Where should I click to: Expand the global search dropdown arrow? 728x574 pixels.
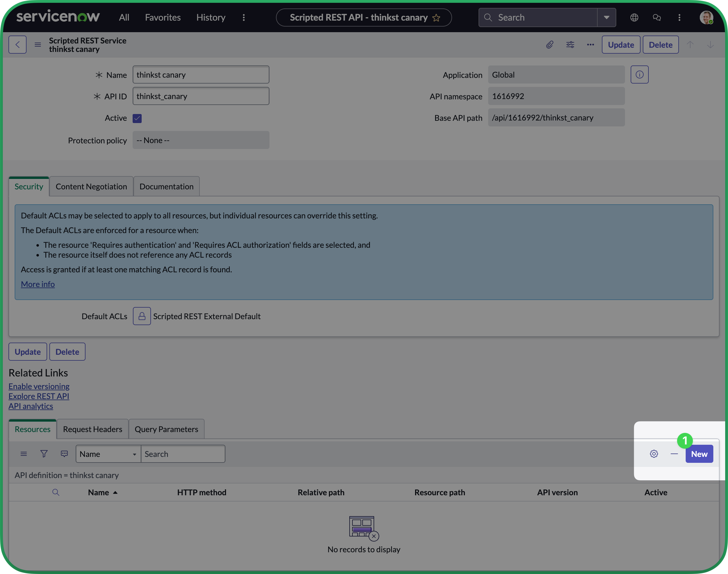point(606,17)
